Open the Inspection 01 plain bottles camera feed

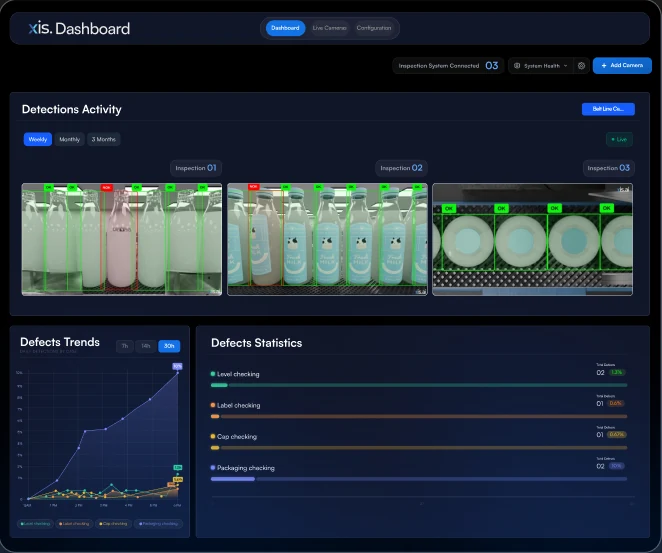coord(122,239)
